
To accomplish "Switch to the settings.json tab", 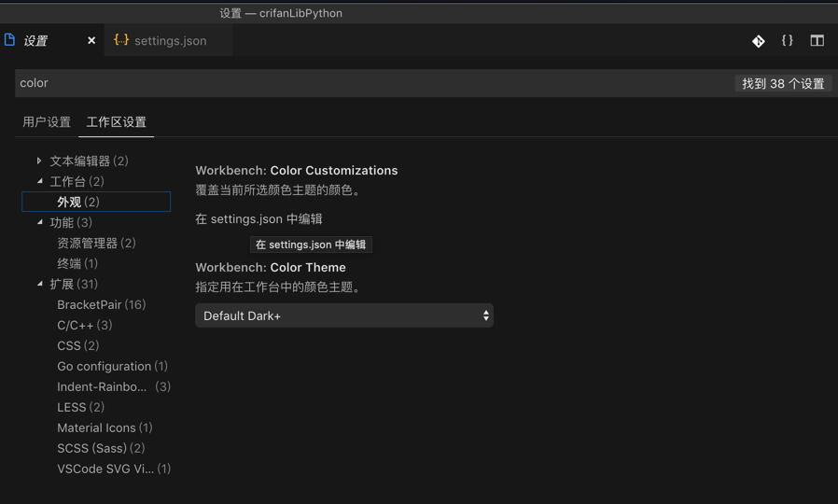I will click(x=169, y=41).
